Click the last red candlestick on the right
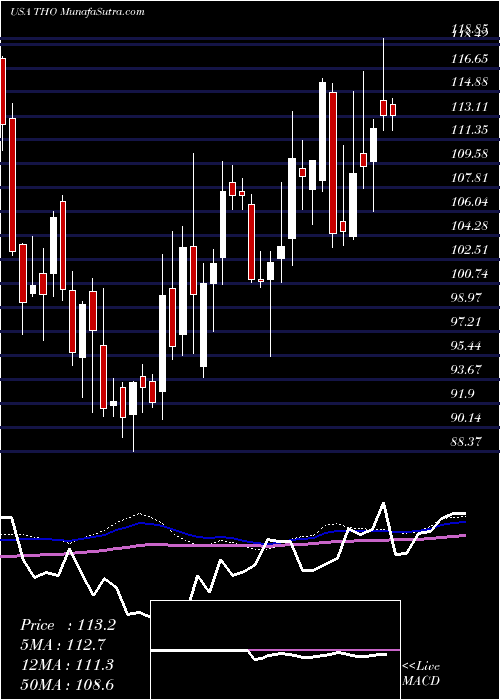The height and width of the screenshot is (700, 500). (x=393, y=110)
